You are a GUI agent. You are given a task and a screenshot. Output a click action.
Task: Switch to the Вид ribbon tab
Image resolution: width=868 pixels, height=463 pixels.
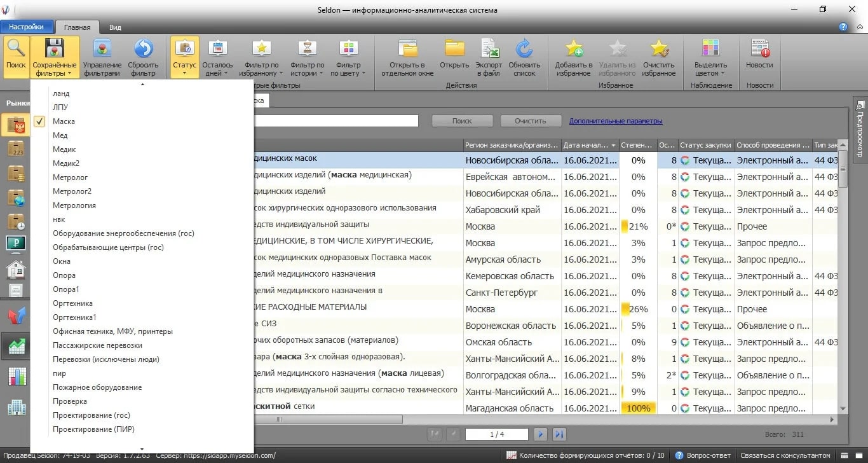(115, 27)
